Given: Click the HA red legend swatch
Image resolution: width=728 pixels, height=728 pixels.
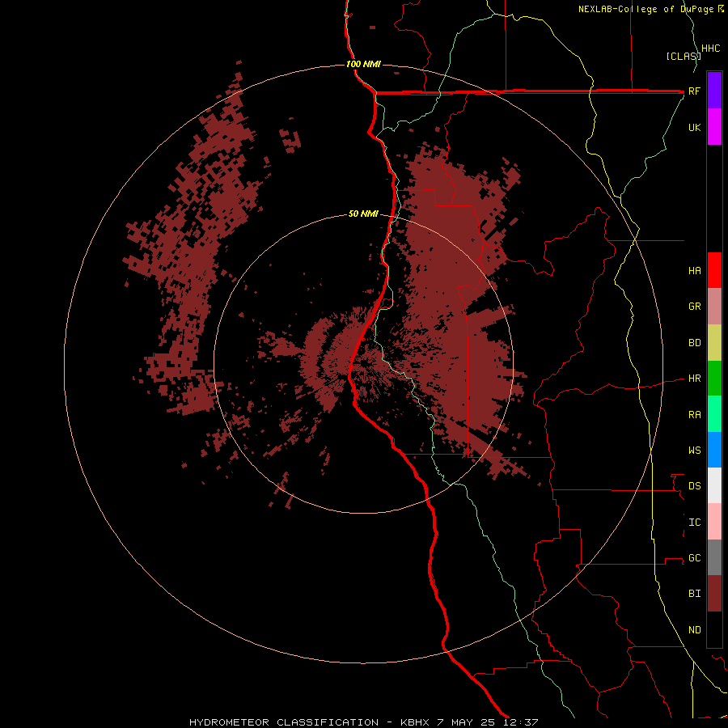Looking at the screenshot, I should coord(714,270).
